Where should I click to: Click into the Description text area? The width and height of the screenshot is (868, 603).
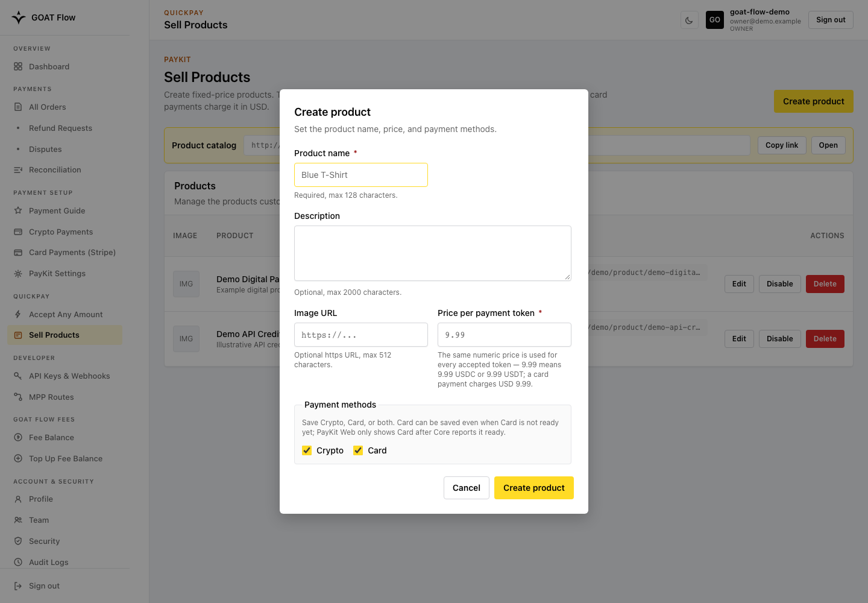[433, 253]
